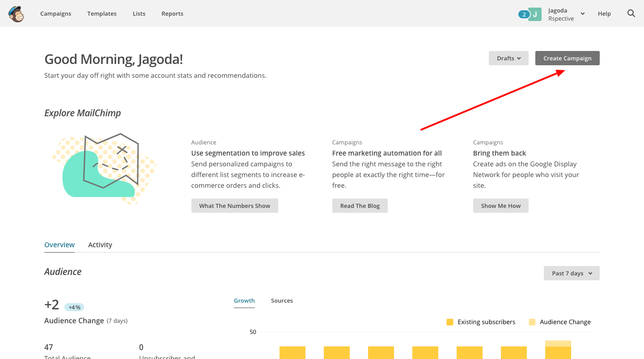Switch to the Sources chart tab
Screen dimensions: 644x359
click(x=282, y=300)
